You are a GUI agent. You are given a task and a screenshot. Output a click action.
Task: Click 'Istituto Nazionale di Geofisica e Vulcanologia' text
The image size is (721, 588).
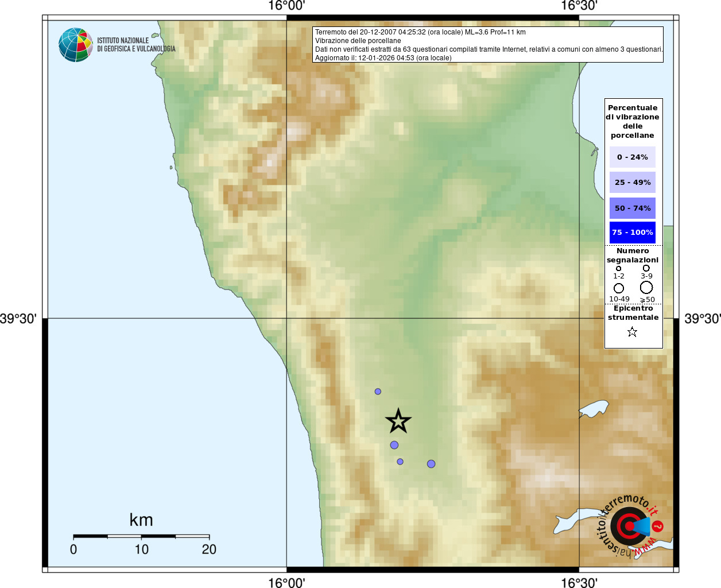(136, 45)
